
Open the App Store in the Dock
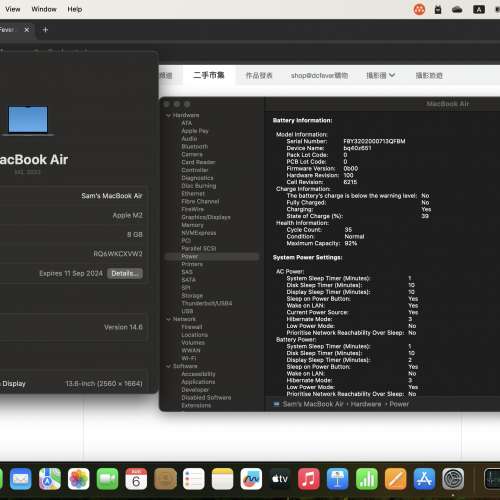pyautogui.click(x=424, y=479)
